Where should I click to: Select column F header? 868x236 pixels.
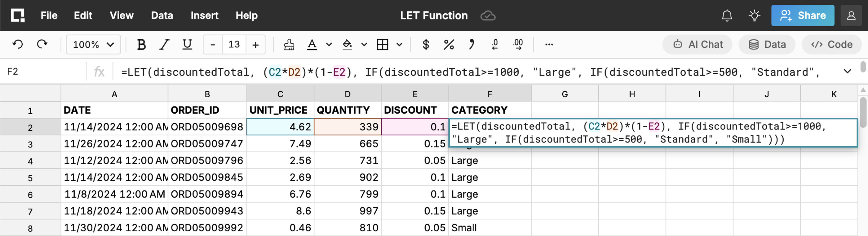click(490, 94)
